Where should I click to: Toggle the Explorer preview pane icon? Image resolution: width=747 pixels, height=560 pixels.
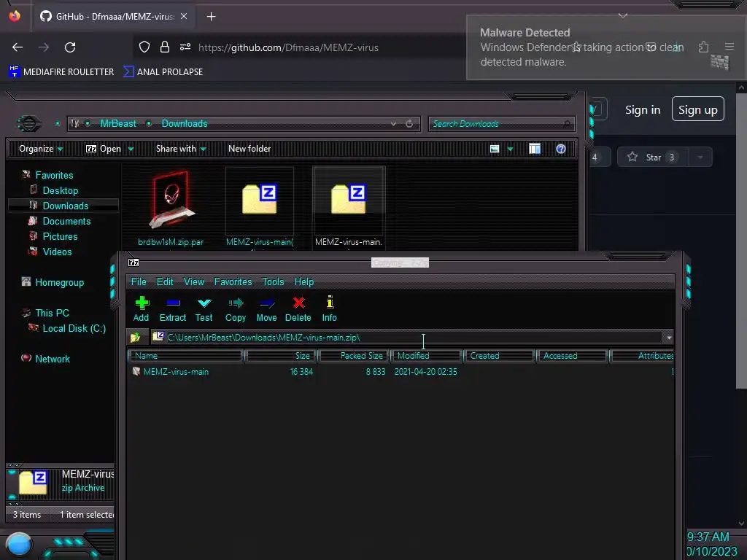(535, 149)
